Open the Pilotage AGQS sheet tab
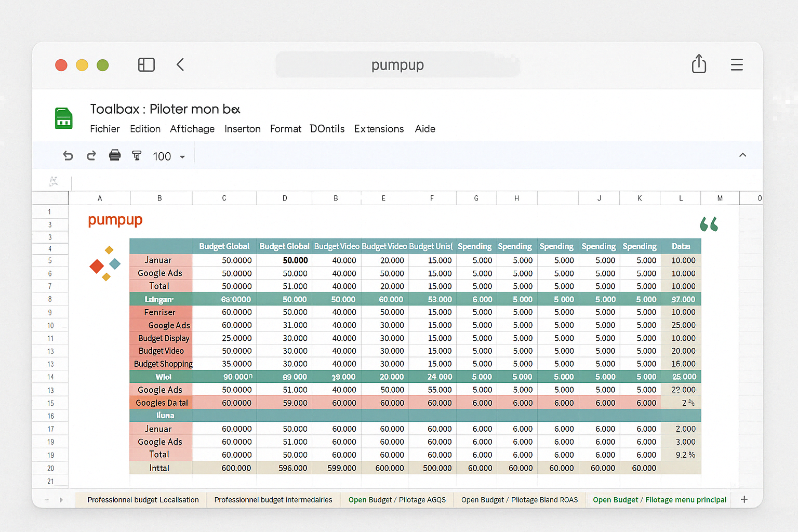This screenshot has width=798, height=532. click(x=397, y=500)
